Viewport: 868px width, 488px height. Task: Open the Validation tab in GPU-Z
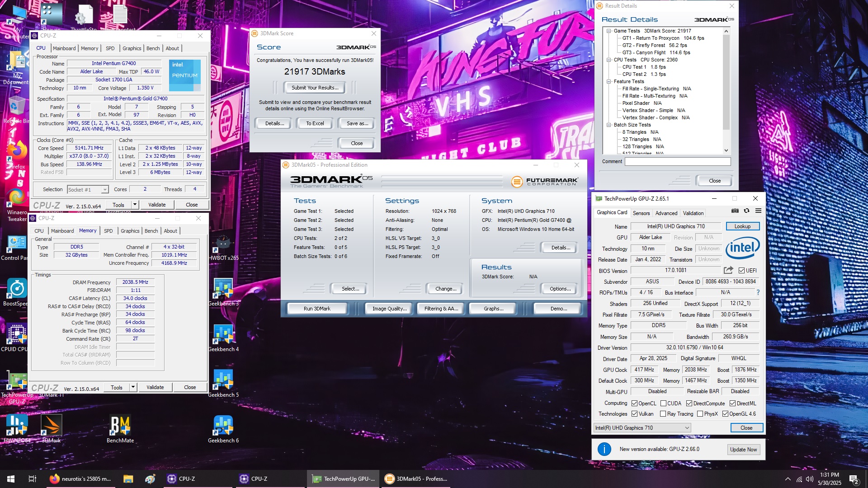(x=693, y=213)
